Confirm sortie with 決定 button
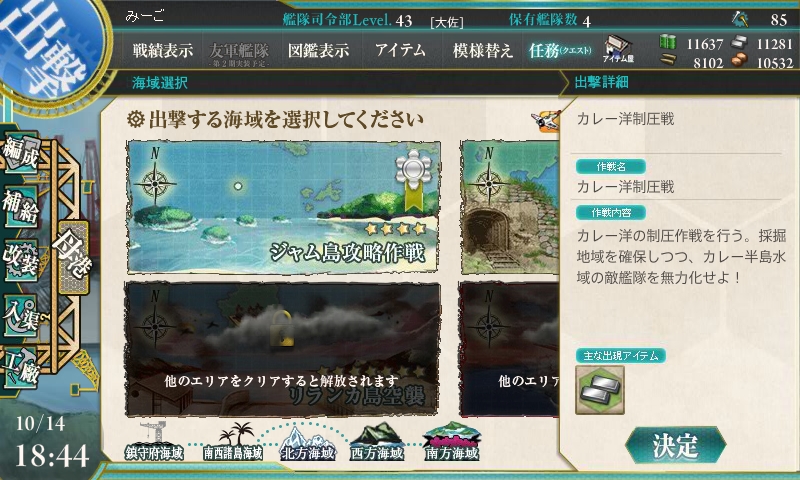The image size is (800, 480). tap(674, 445)
